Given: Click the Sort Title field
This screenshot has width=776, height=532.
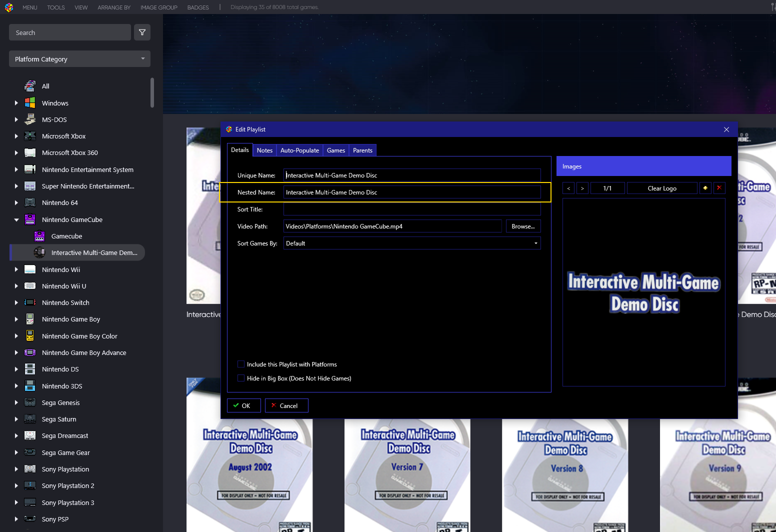Looking at the screenshot, I should coord(412,209).
